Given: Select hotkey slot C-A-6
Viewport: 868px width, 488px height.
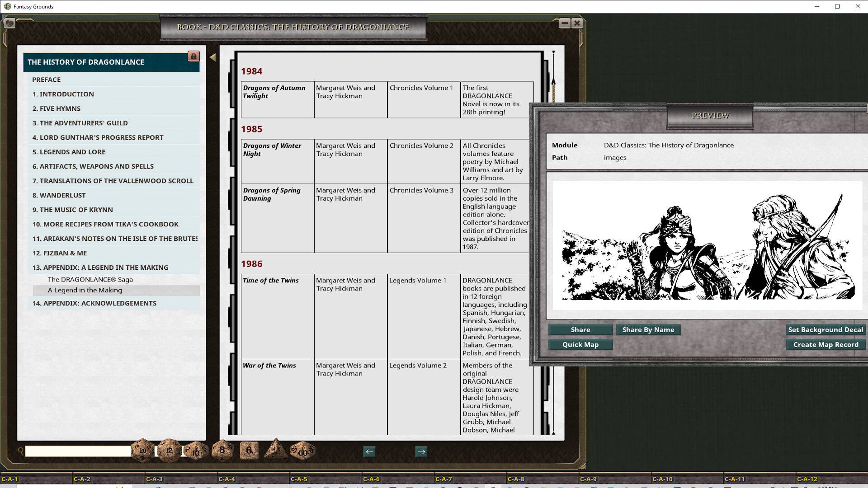Looking at the screenshot, I should (398, 479).
